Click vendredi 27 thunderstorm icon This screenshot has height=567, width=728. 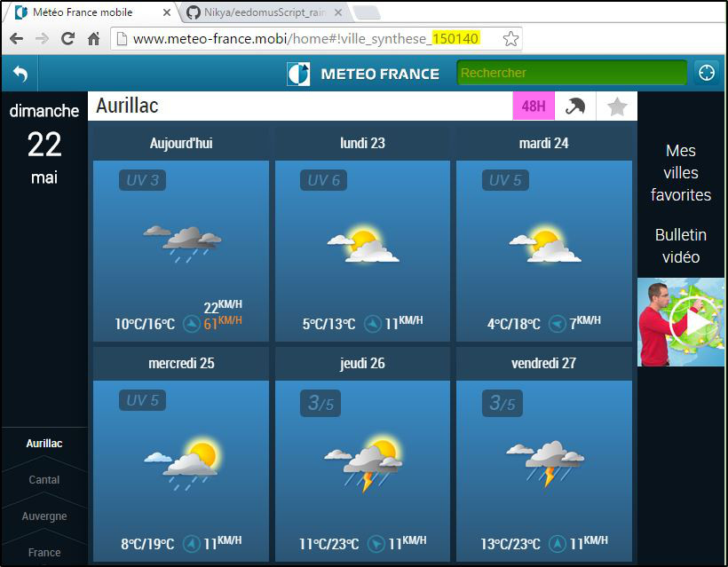[x=545, y=463]
